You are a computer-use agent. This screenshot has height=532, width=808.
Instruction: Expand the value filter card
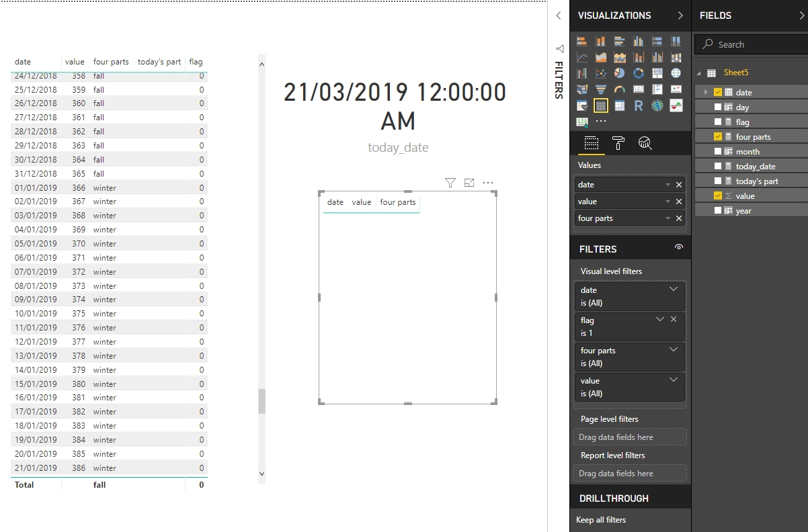(674, 380)
